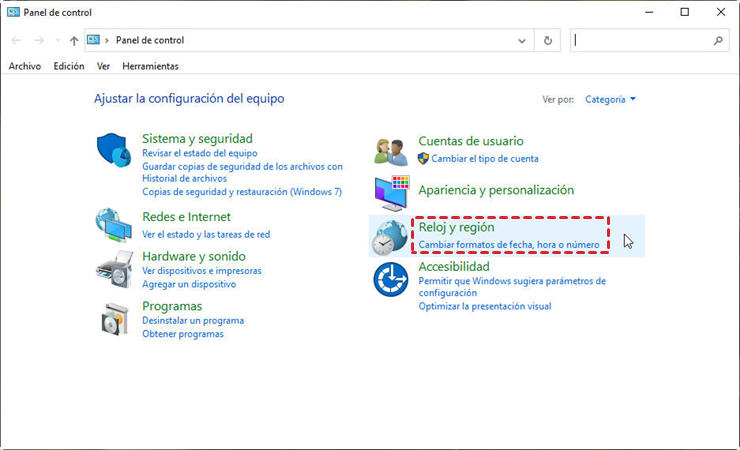Open Apariencia y personalización category

[x=496, y=190]
